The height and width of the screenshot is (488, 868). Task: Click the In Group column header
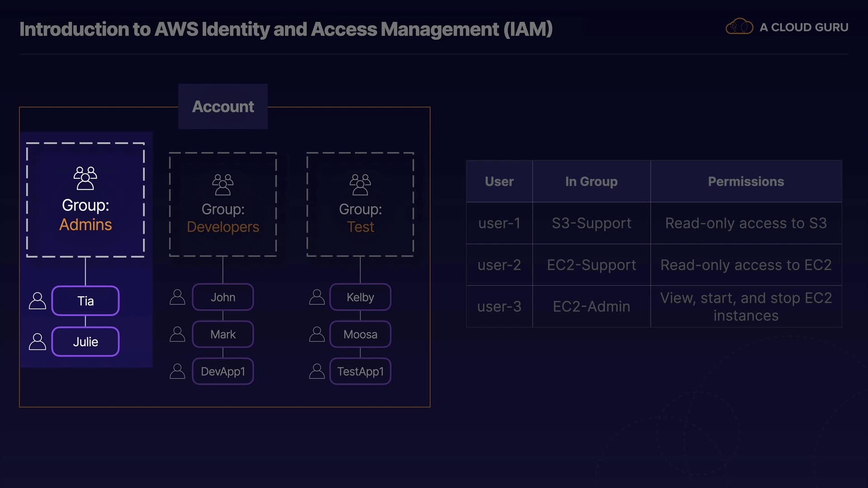tap(591, 181)
